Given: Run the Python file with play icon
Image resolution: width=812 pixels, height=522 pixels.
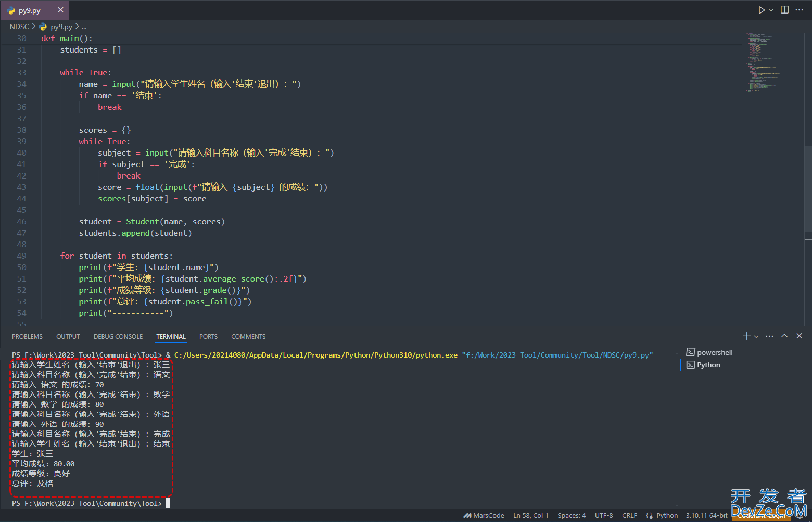Looking at the screenshot, I should pyautogui.click(x=761, y=10).
